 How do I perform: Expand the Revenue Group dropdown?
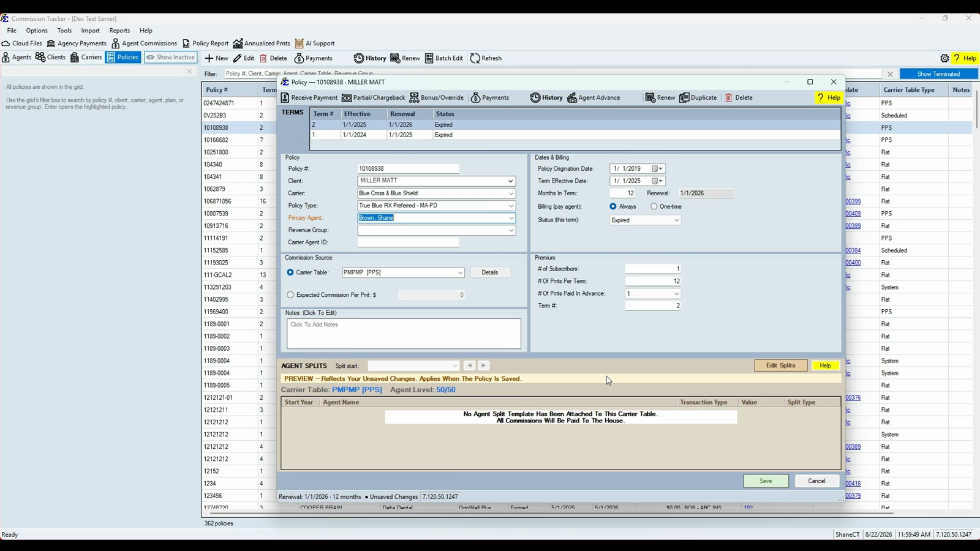[x=510, y=230]
